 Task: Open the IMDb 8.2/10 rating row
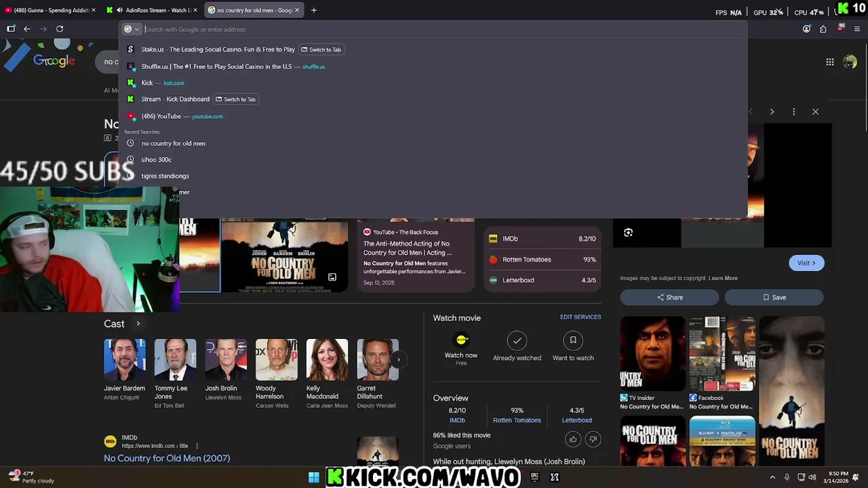[542, 239]
